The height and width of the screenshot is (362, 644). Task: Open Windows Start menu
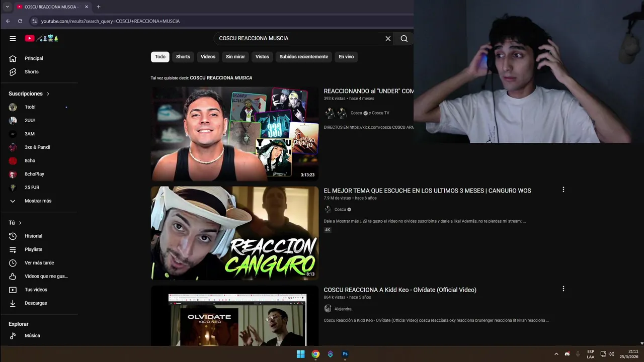point(300,354)
